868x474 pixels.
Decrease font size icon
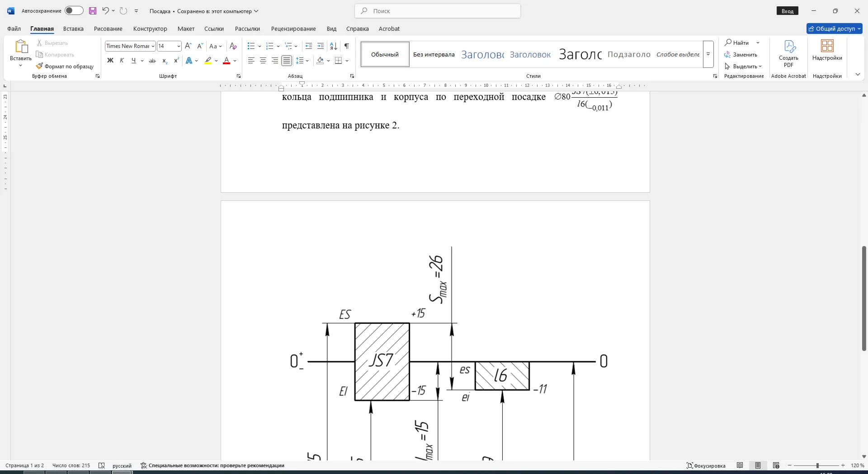click(200, 46)
